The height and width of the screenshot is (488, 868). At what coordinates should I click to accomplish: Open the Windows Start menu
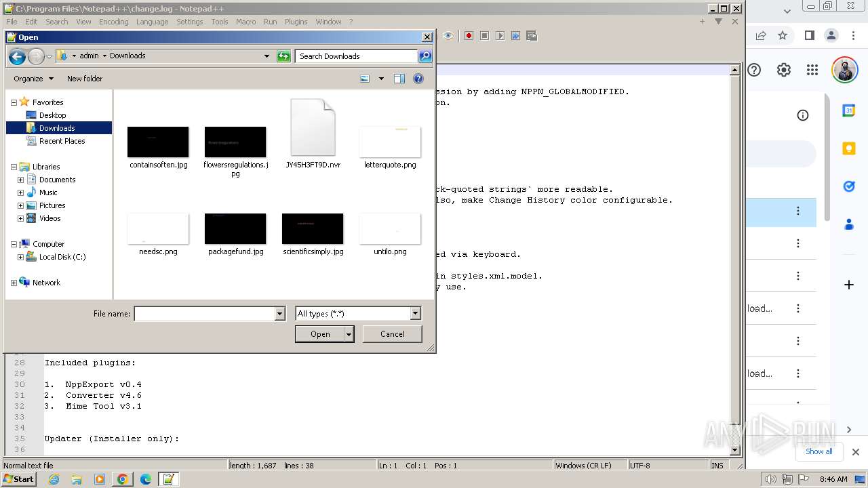18,479
